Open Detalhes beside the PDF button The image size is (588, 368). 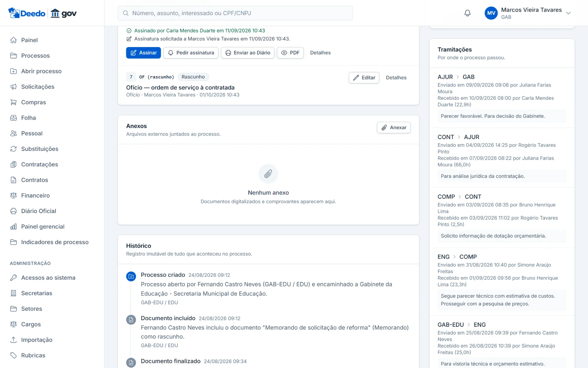[x=320, y=53]
